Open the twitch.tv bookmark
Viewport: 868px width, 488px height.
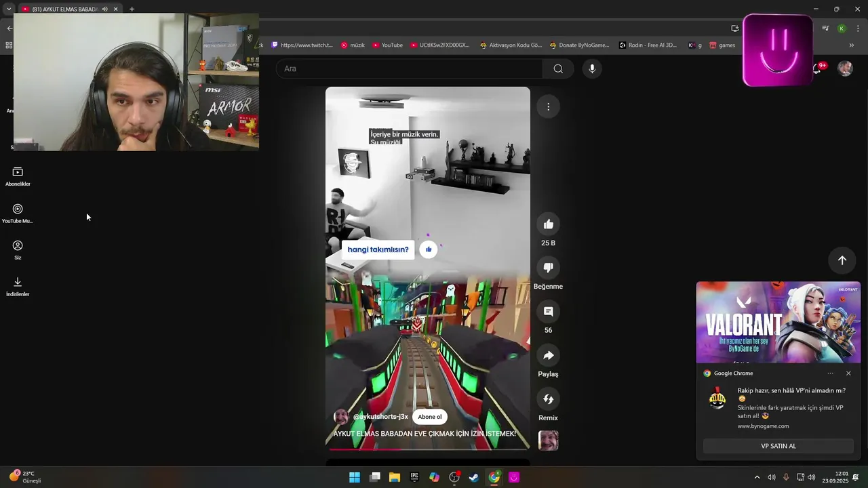tap(302, 45)
